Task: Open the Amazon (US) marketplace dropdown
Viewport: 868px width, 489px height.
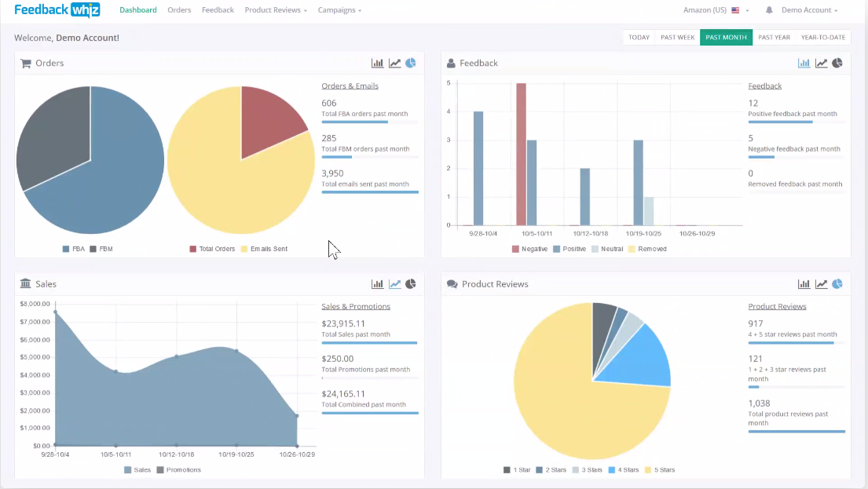Action: tap(716, 10)
